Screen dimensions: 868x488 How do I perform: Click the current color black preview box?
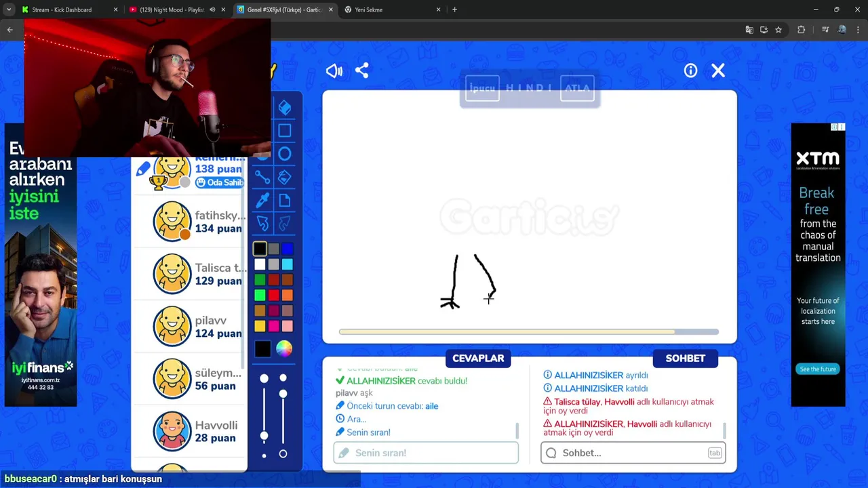click(x=262, y=348)
